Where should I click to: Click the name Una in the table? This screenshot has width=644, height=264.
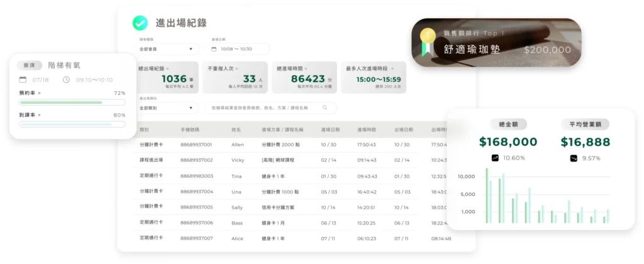[236, 192]
